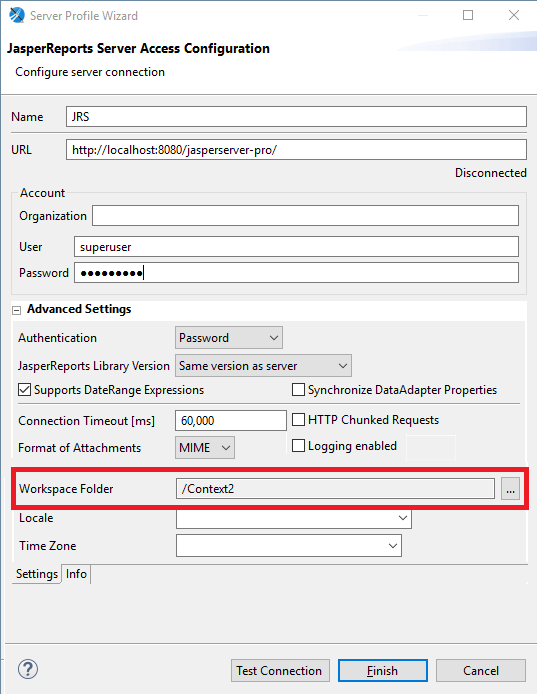The height and width of the screenshot is (694, 537).
Task: Click the Password input field
Action: click(296, 273)
